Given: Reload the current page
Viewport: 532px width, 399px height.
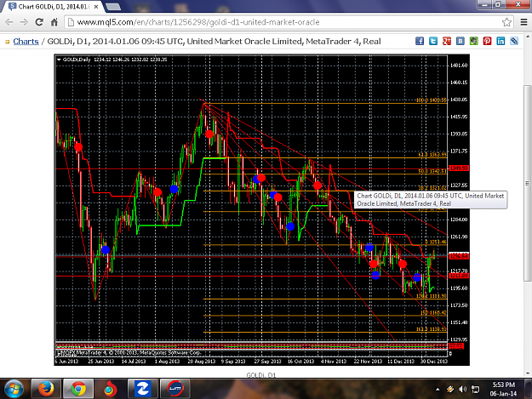Looking at the screenshot, I should pyautogui.click(x=39, y=22).
